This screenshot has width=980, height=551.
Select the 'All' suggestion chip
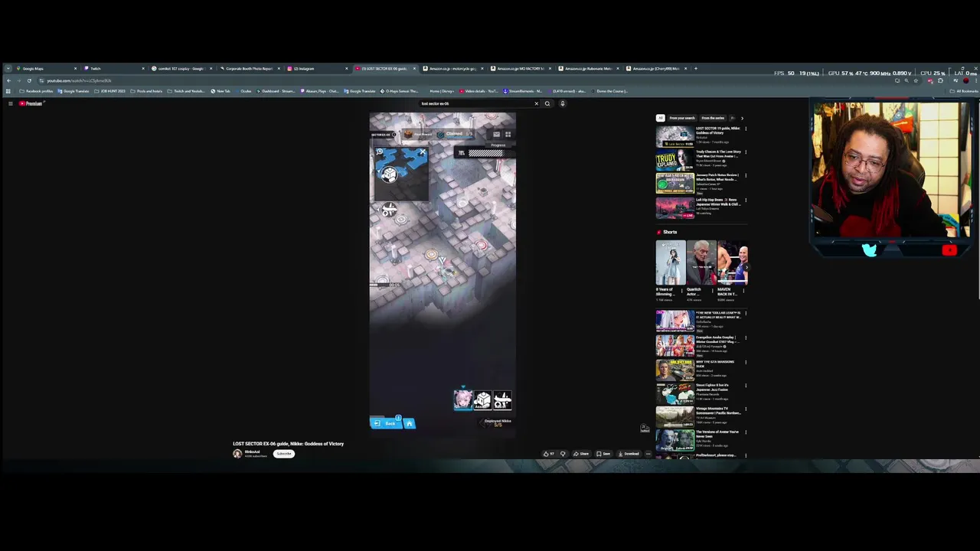click(x=660, y=118)
